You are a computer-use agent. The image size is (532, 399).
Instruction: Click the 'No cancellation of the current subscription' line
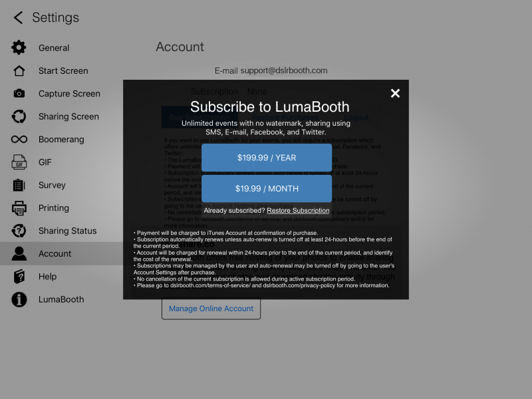tap(244, 279)
